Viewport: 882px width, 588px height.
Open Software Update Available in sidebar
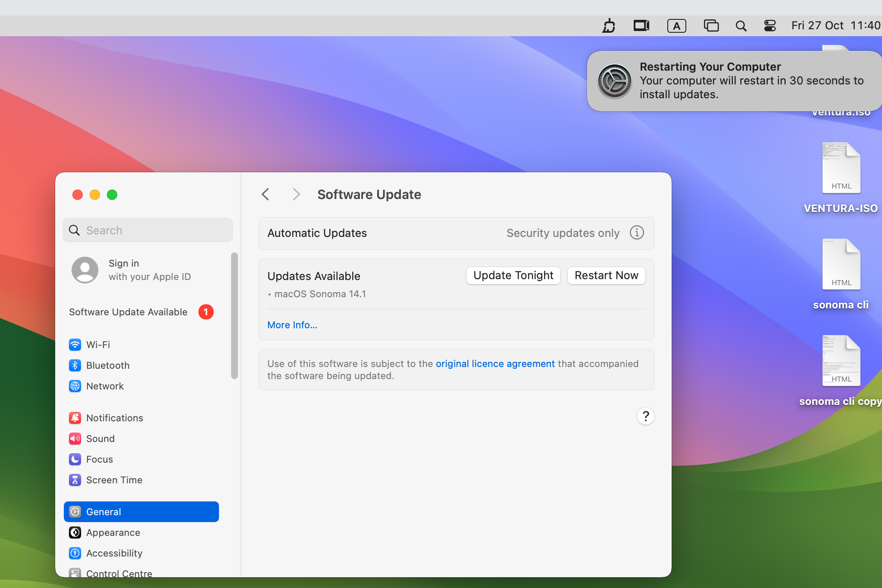[x=141, y=312]
